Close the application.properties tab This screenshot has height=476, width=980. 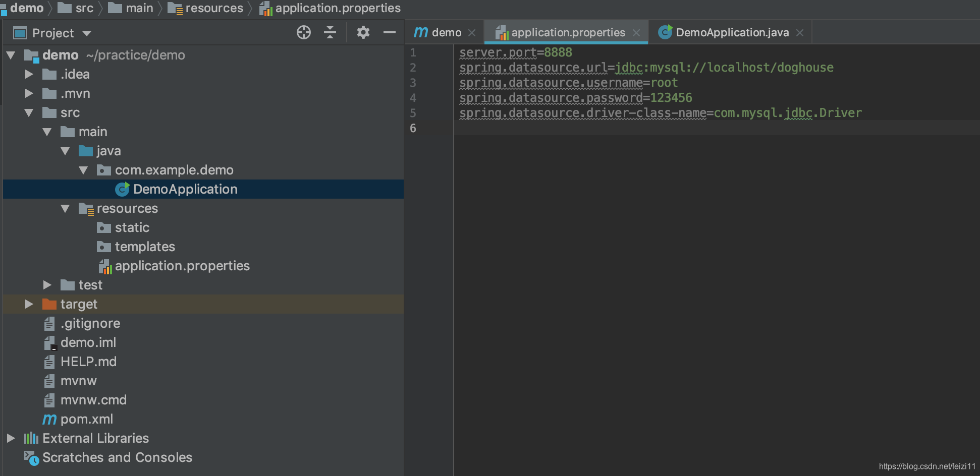pos(636,33)
